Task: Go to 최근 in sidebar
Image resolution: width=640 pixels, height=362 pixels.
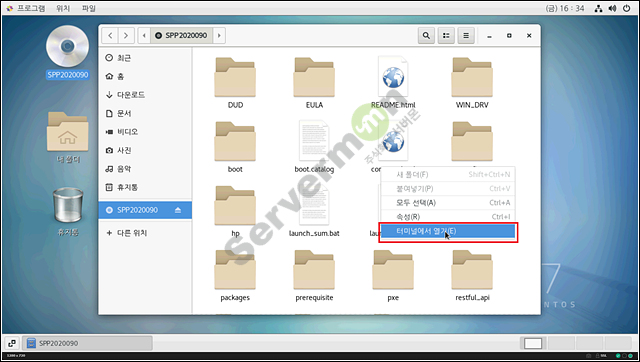Action: (x=145, y=58)
